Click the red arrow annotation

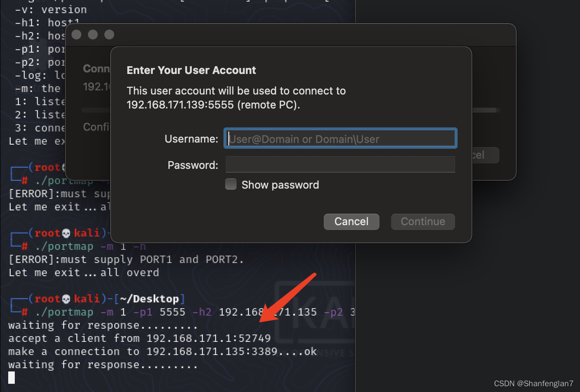click(288, 297)
